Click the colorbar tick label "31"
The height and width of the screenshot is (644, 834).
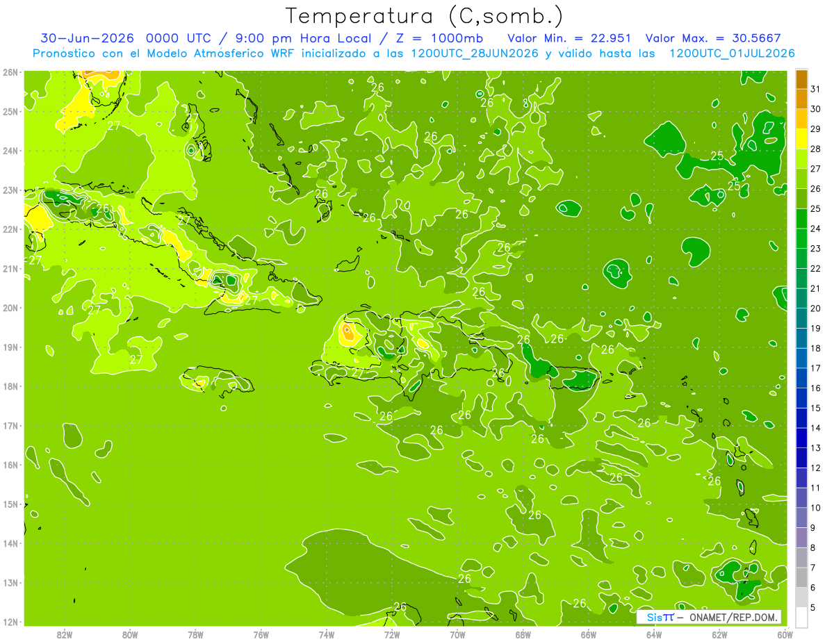816,89
